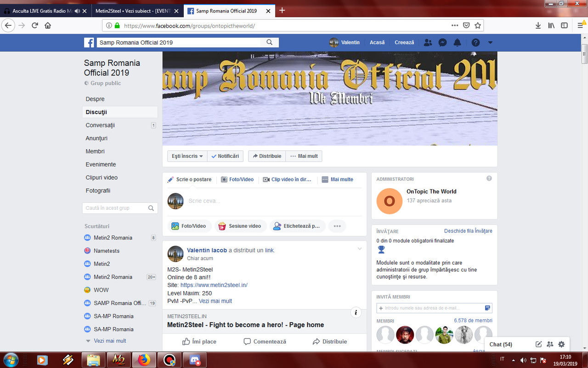Compose a new message from the chat bar

pos(538,344)
